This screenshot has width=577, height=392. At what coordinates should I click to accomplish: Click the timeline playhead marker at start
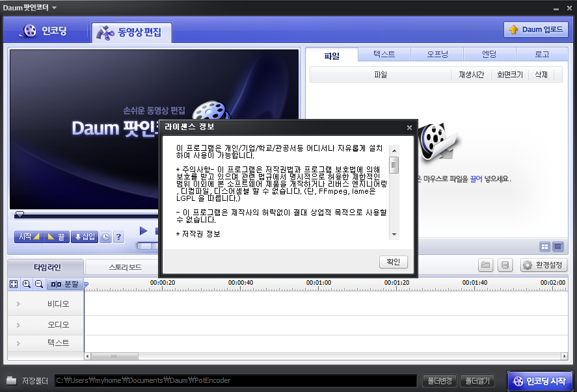click(86, 284)
